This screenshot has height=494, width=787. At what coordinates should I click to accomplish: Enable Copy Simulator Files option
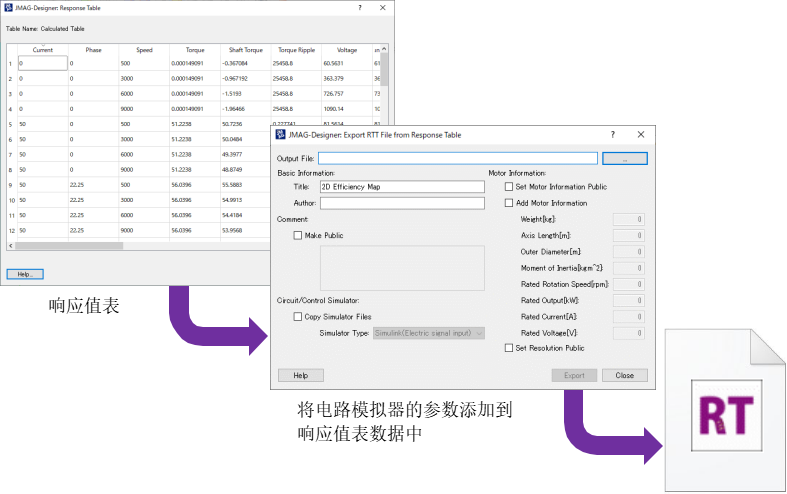click(298, 317)
